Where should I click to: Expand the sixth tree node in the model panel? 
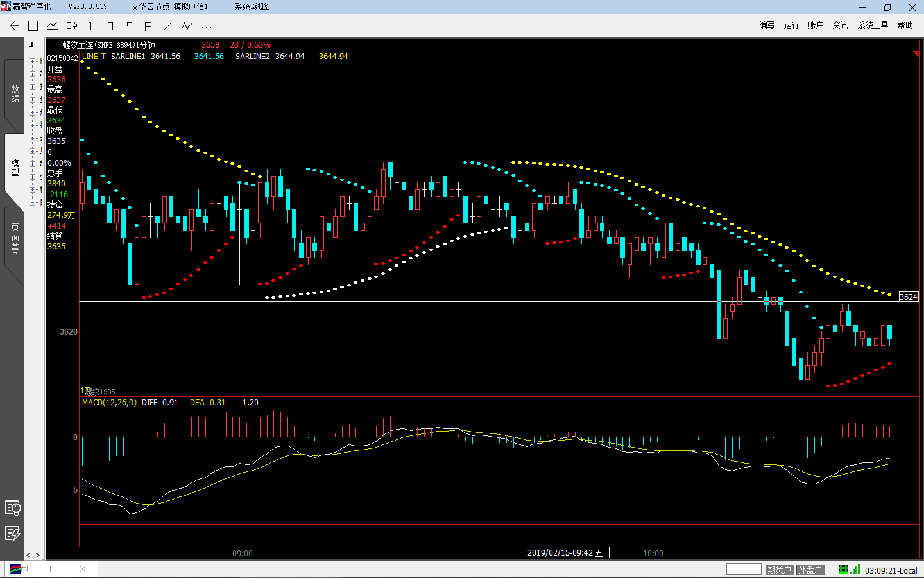pyautogui.click(x=32, y=126)
